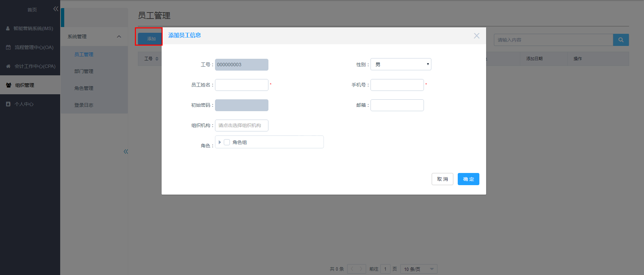Collapse the submenu panel with chevron
644x275 pixels.
126,151
